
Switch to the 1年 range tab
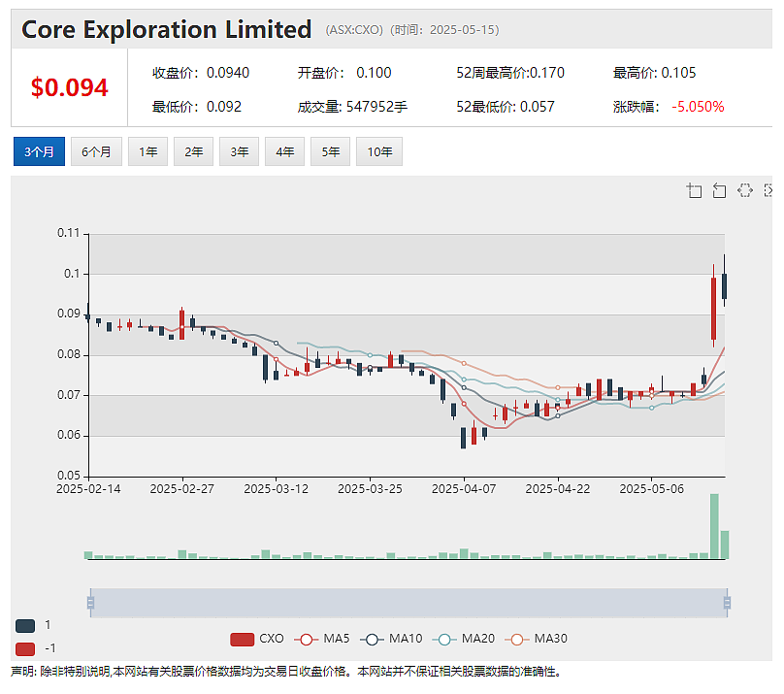[x=148, y=151]
